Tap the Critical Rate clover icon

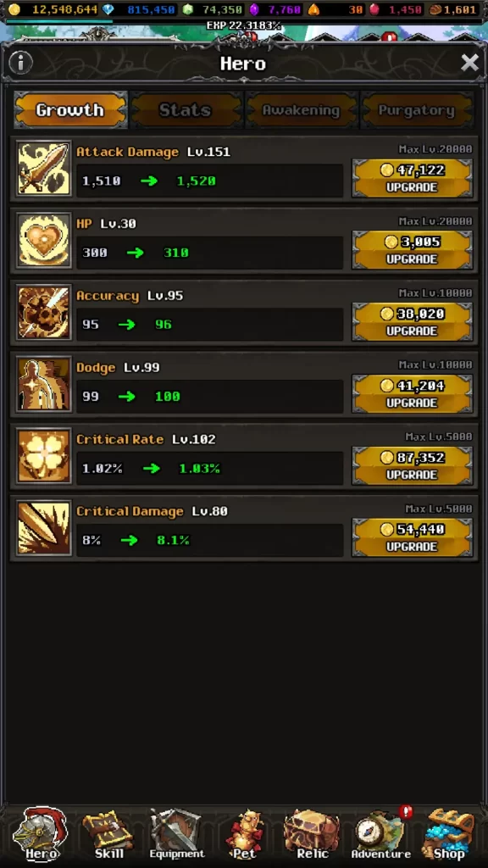tap(44, 456)
